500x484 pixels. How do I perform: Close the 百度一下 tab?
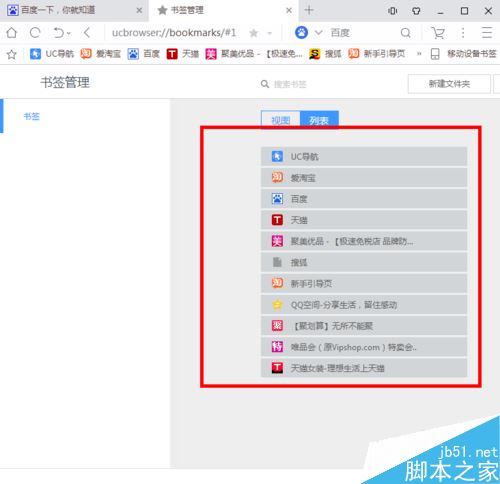(139, 11)
